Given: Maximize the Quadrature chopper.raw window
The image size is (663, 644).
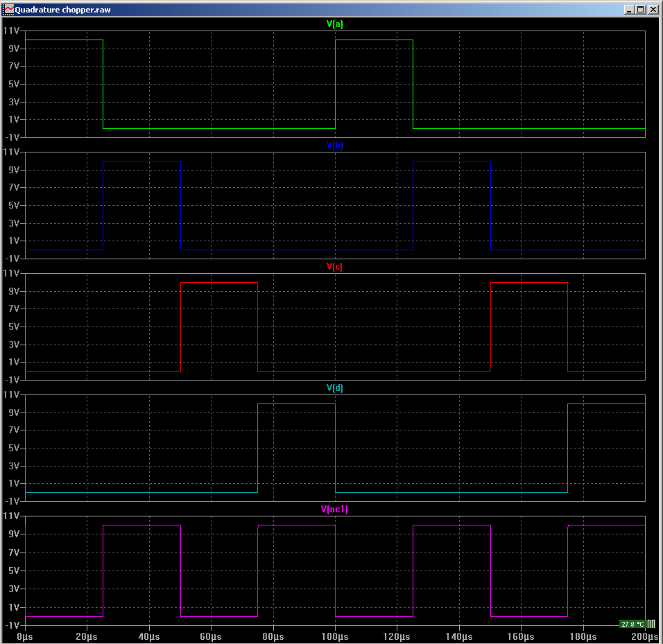Looking at the screenshot, I should (640, 10).
